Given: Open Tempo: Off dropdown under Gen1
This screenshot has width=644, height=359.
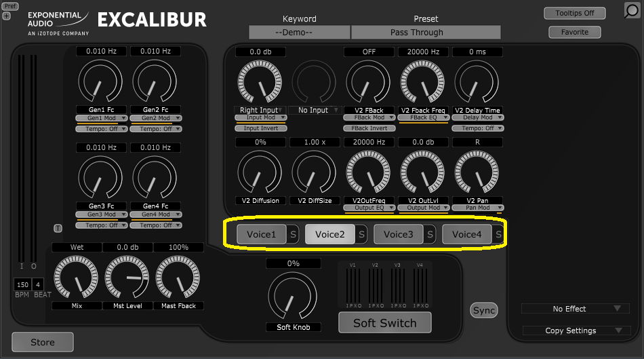Looking at the screenshot, I should pos(102,129).
